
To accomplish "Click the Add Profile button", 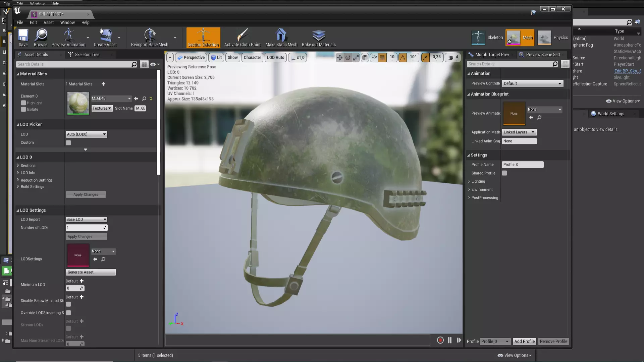I will pos(524,341).
